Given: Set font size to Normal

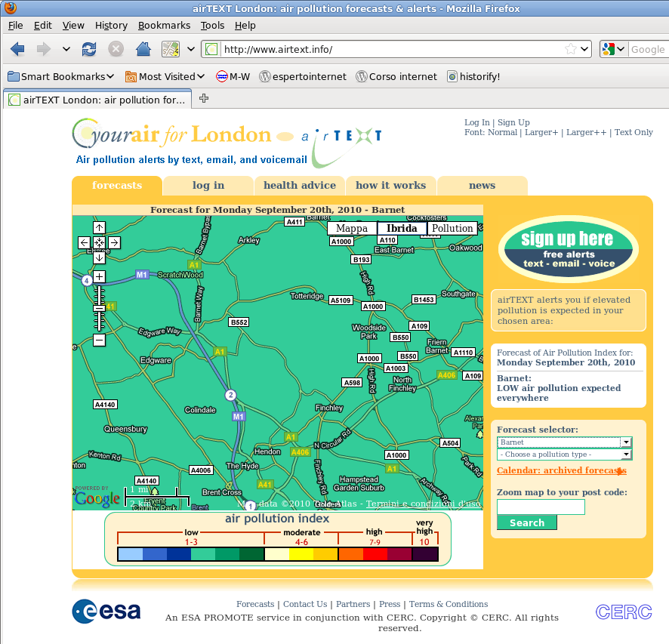Looking at the screenshot, I should point(503,132).
